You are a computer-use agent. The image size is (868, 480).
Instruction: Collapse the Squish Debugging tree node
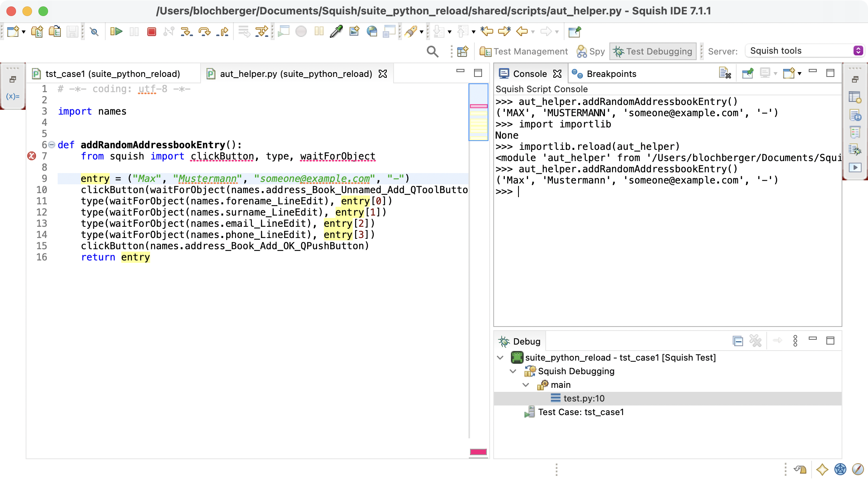point(513,371)
